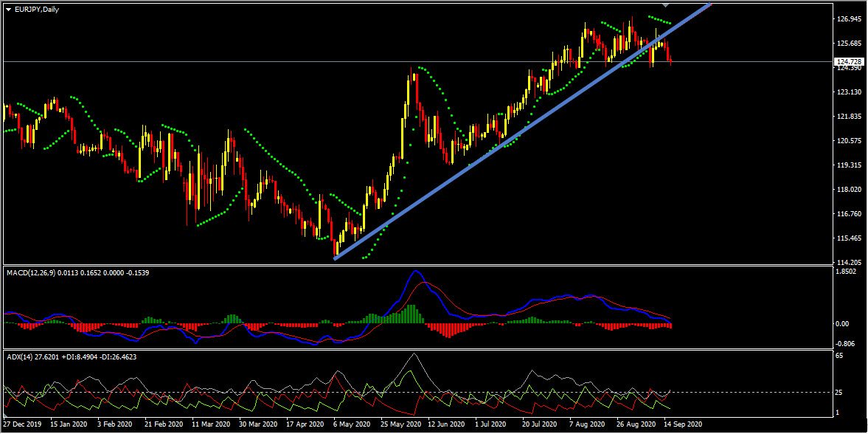
Task: Select the horizontal bid price line
Action: point(418,61)
